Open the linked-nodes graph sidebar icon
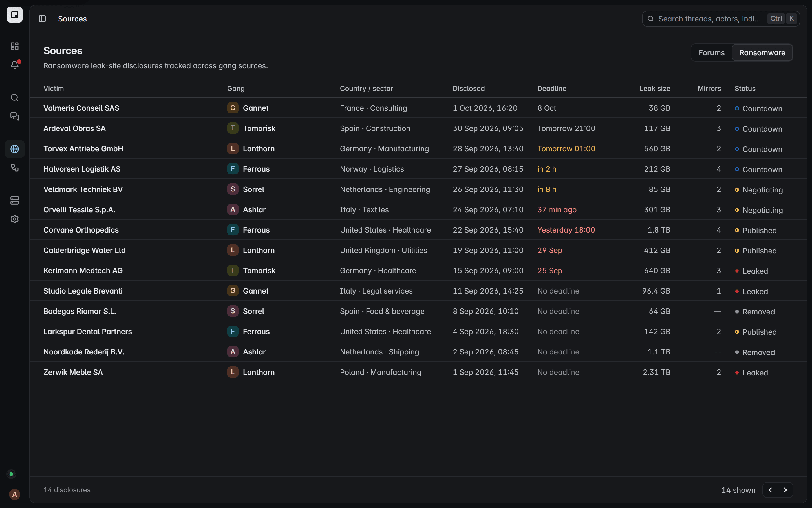The height and width of the screenshot is (508, 812). 14,168
